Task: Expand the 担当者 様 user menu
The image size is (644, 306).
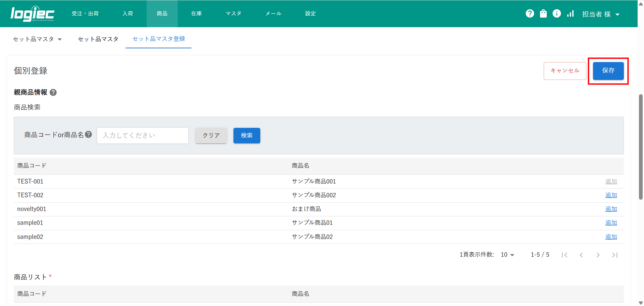Action: pos(600,14)
